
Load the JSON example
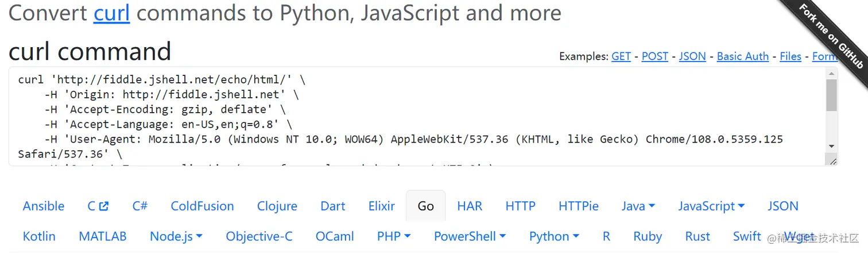(692, 56)
